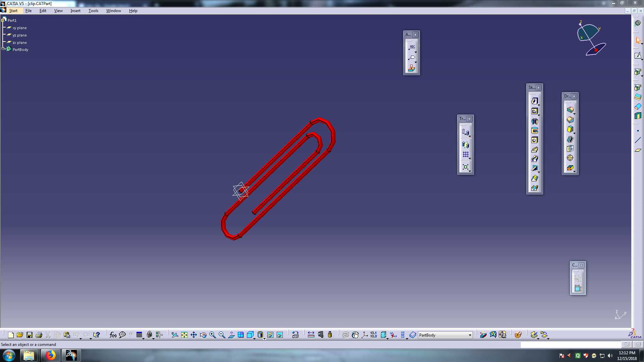The width and height of the screenshot is (644, 362).
Task: Open the Design Table icon flyout arrow
Action: pos(144,339)
